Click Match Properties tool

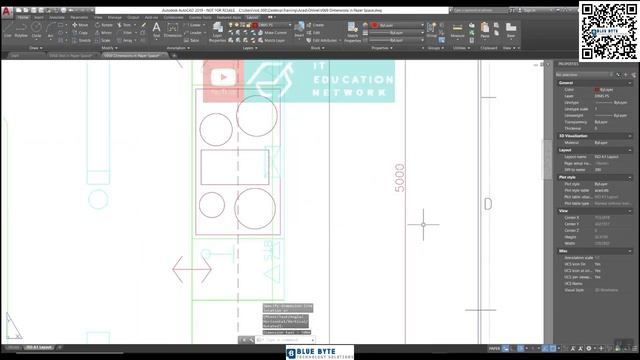pos(352,33)
